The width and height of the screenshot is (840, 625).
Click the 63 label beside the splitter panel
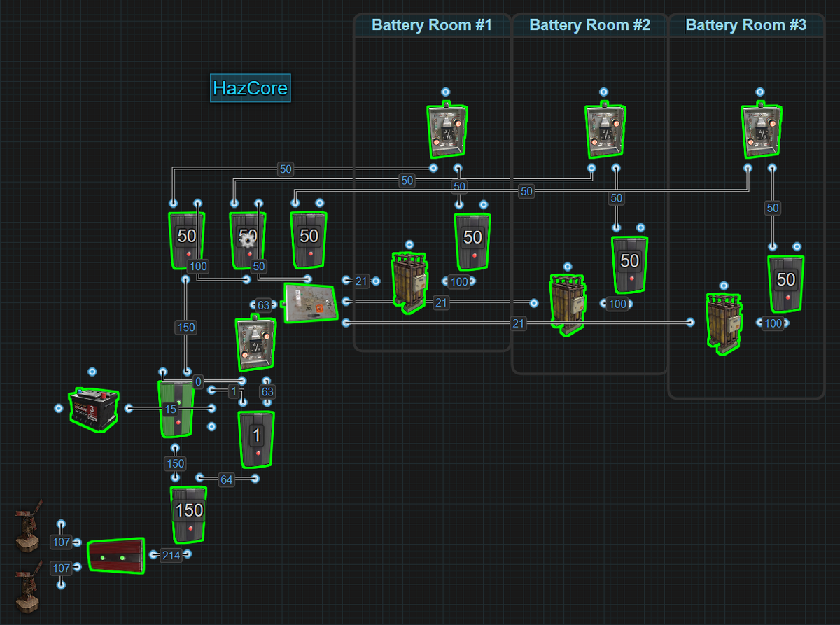click(263, 305)
